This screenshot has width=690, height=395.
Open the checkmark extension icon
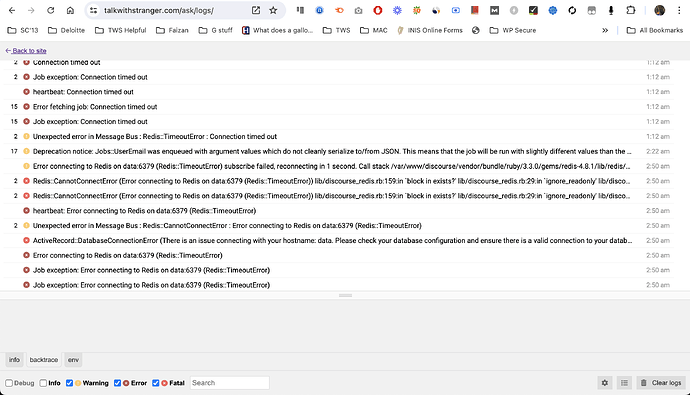pyautogui.click(x=533, y=10)
